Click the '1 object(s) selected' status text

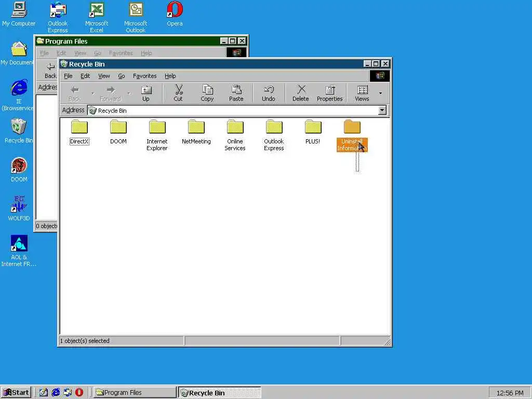click(85, 341)
